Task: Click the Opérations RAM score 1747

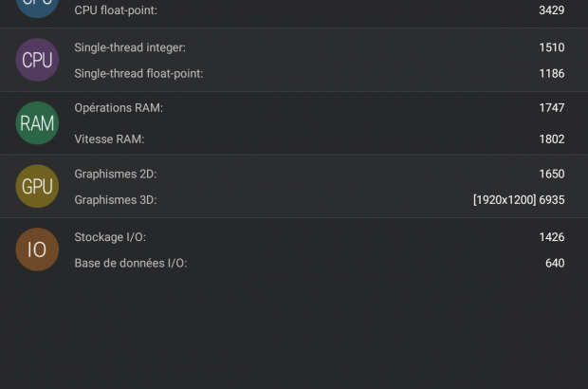Action: [x=551, y=108]
